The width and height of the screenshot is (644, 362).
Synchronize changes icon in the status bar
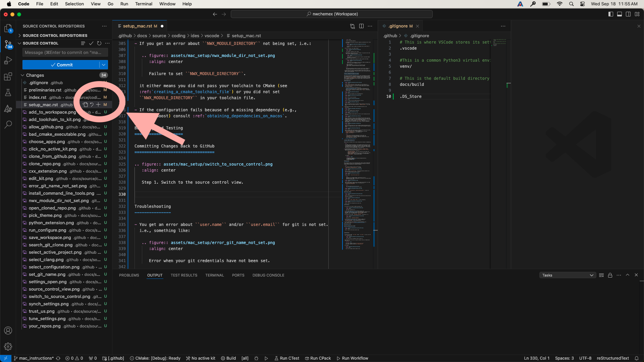click(x=58, y=358)
